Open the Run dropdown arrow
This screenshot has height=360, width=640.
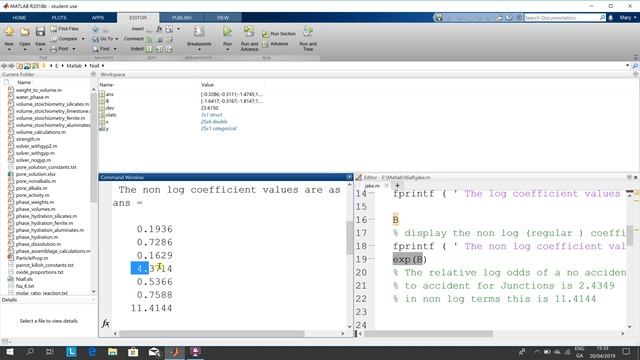(227, 49)
